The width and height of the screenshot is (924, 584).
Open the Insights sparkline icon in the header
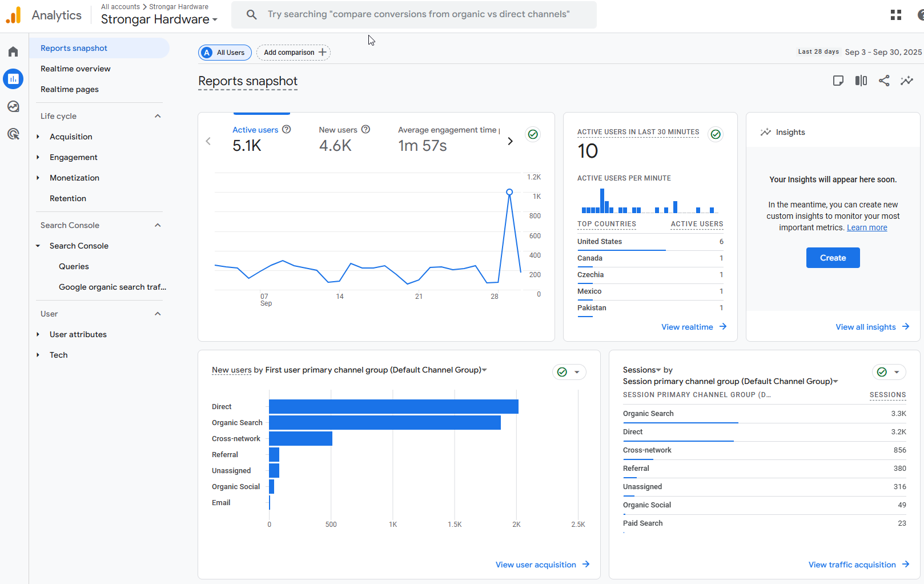(x=906, y=81)
